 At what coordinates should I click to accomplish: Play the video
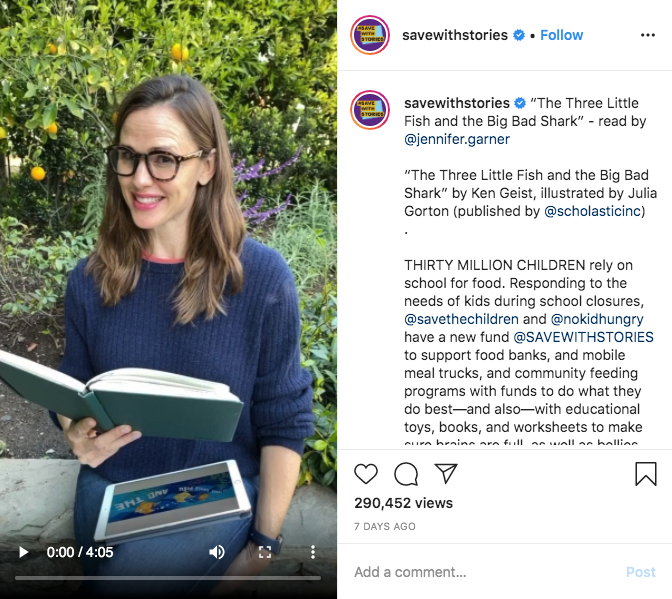tap(24, 552)
